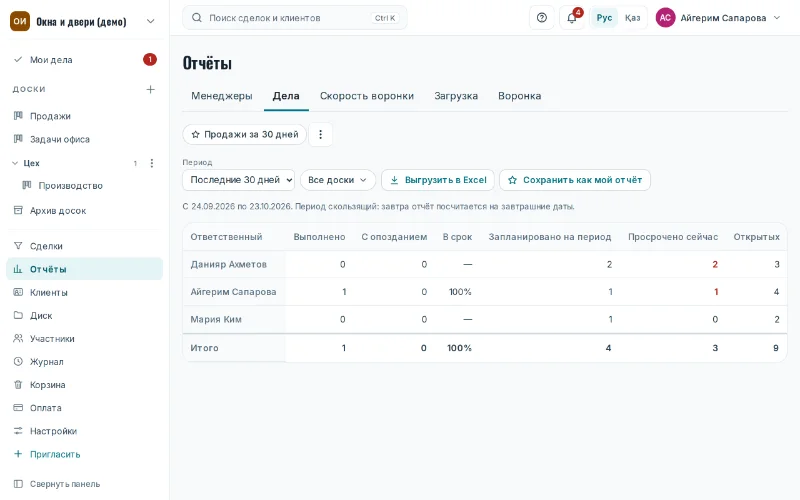The width and height of the screenshot is (800, 500).
Task: Switch interface language to Рус
Action: (x=604, y=18)
